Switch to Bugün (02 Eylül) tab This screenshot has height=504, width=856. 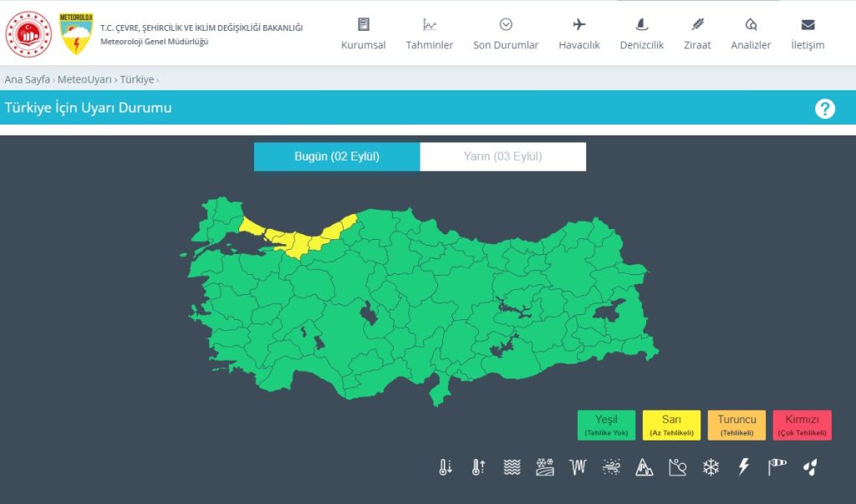(337, 156)
